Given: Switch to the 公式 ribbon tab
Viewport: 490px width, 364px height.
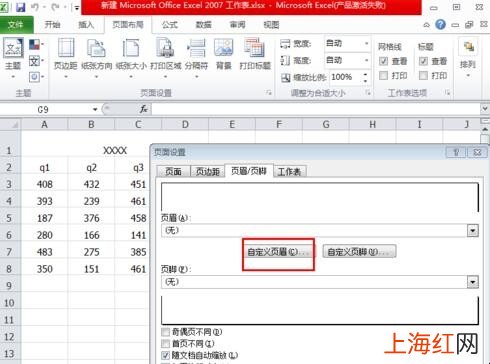Looking at the screenshot, I should (170, 25).
